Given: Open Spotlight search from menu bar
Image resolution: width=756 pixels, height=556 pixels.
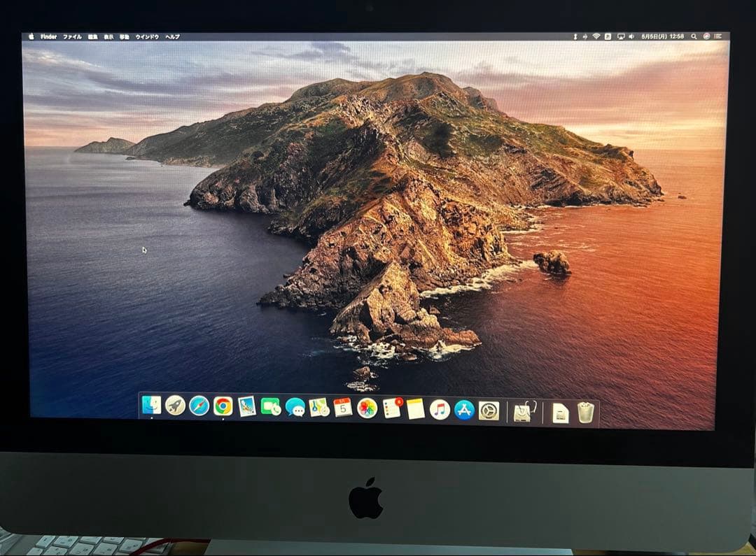Looking at the screenshot, I should (694, 34).
